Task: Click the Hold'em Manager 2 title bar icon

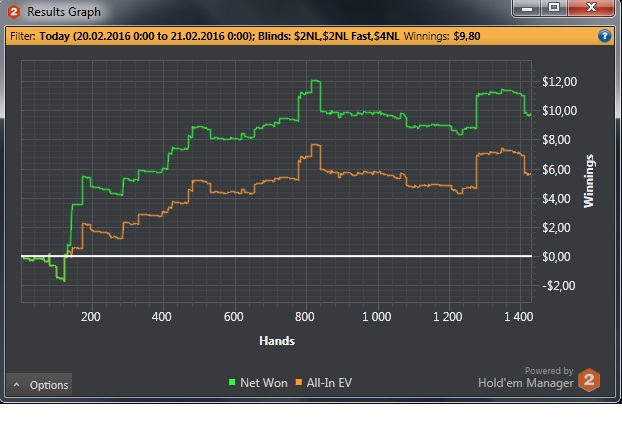Action: 14,12
